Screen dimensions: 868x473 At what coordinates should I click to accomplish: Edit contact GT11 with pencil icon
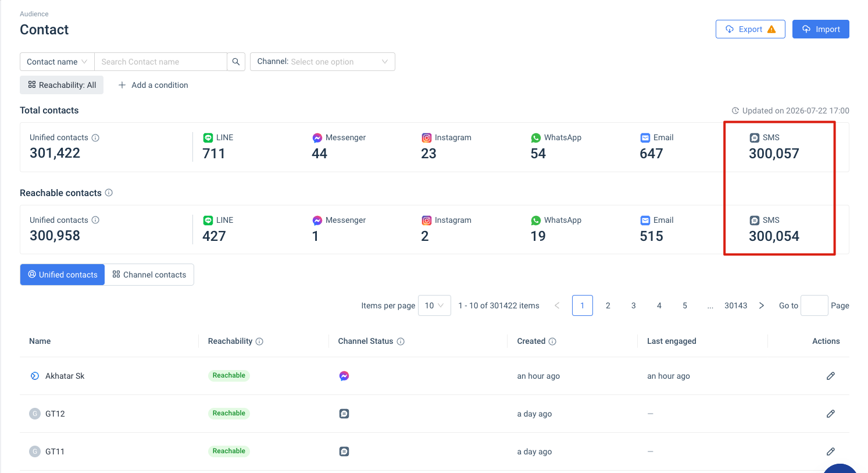point(831,451)
